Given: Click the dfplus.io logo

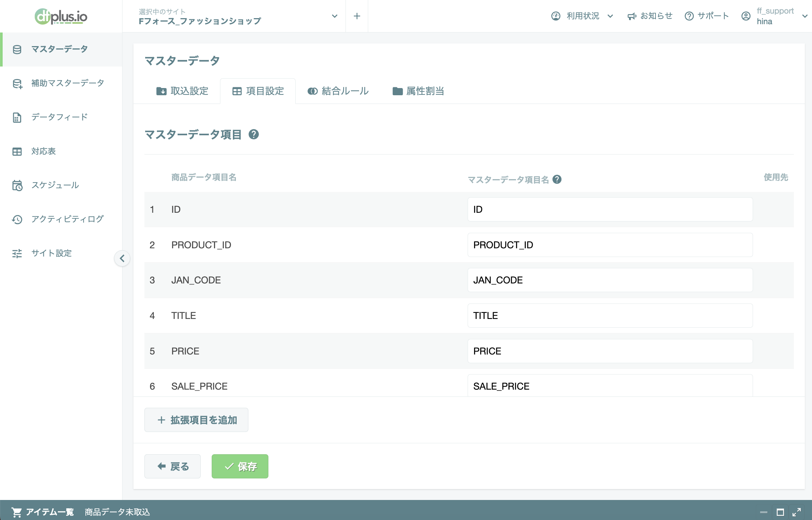Looking at the screenshot, I should (x=61, y=16).
